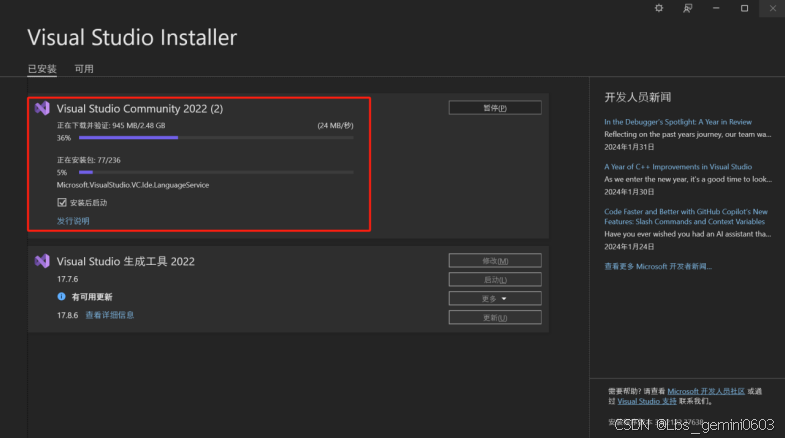786x439 pixels.
Task: Expand the 更多 dropdown for build tools
Action: 495,299
